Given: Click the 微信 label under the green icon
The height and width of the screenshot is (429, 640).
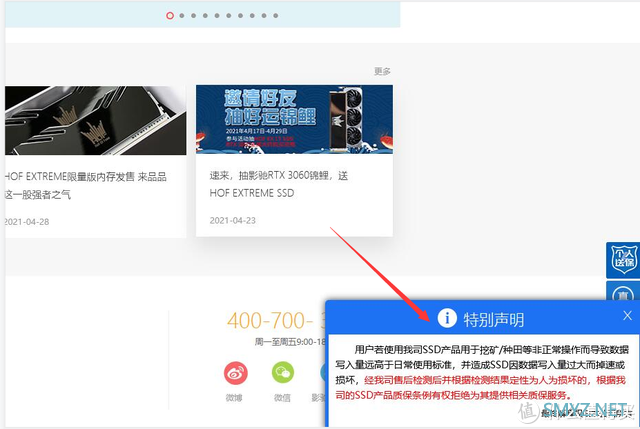Looking at the screenshot, I should click(282, 397).
